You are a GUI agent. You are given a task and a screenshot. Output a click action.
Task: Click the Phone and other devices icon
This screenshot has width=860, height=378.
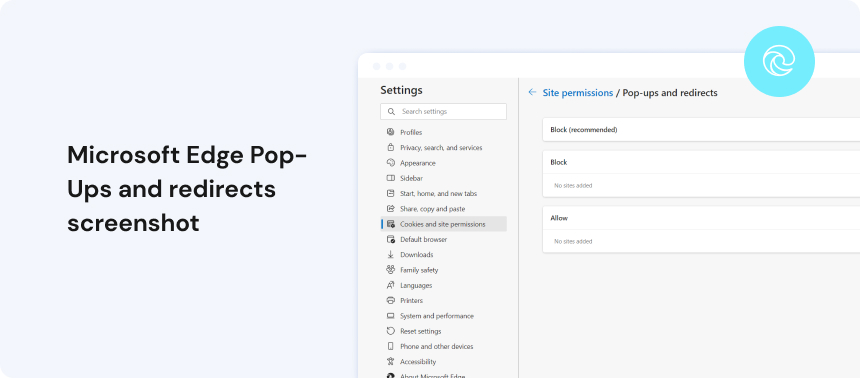[x=391, y=346]
